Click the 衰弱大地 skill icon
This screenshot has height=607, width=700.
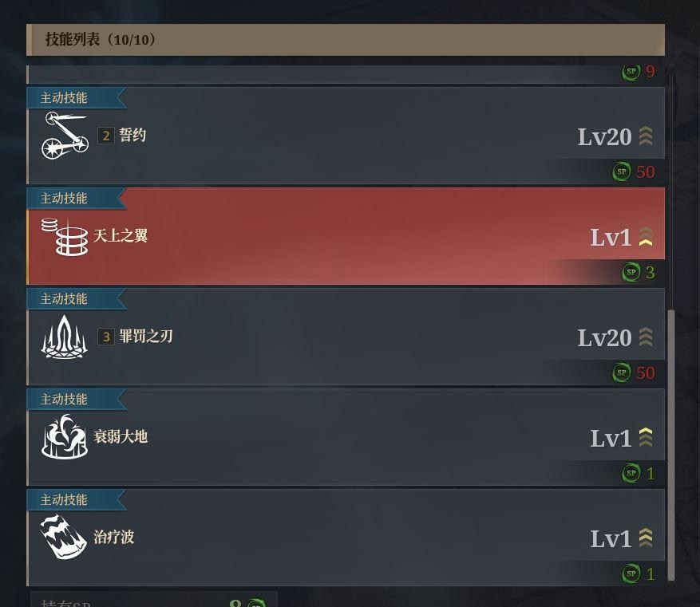click(65, 436)
